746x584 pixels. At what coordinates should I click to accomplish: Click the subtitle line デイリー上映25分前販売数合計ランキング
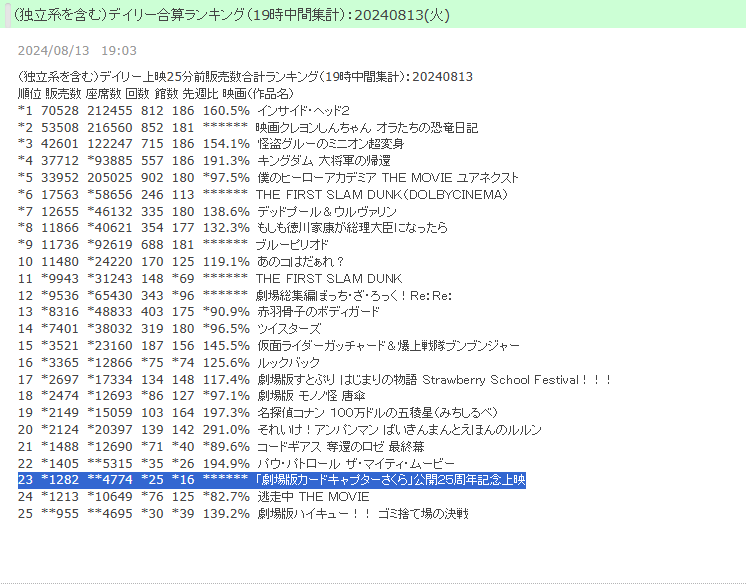coord(245,77)
